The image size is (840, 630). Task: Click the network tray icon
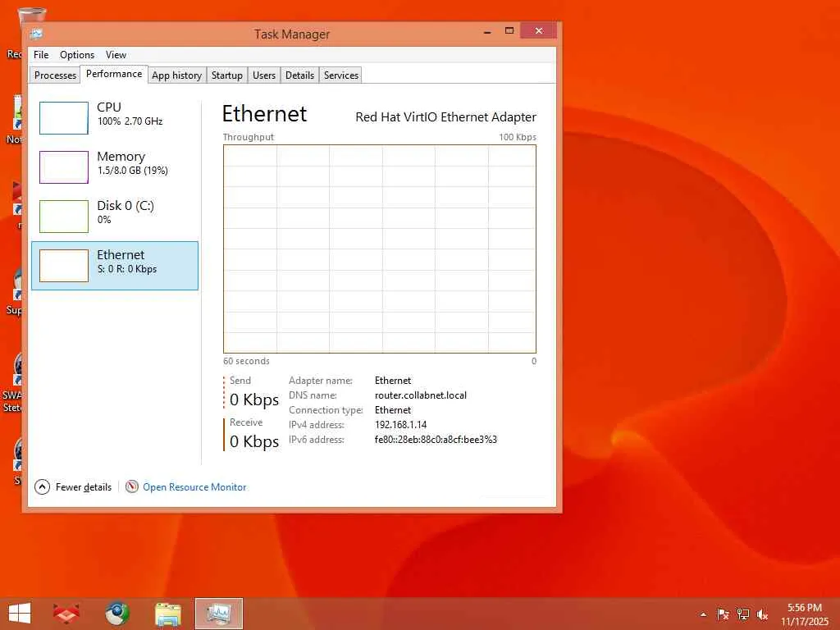click(743, 614)
